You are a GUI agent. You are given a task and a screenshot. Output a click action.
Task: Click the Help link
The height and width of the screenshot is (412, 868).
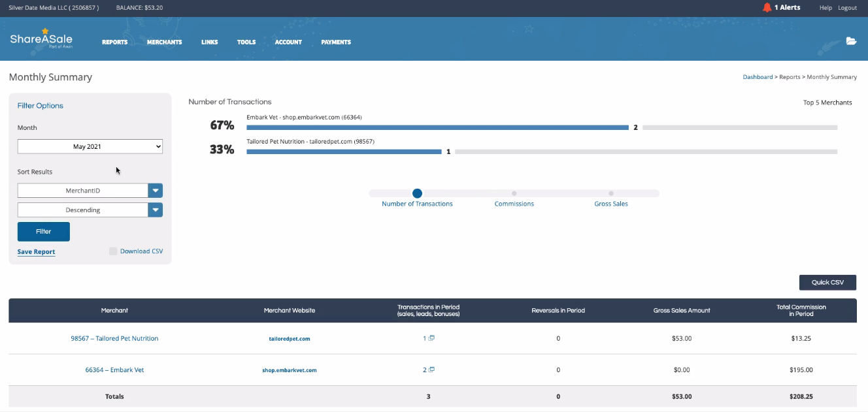826,8
